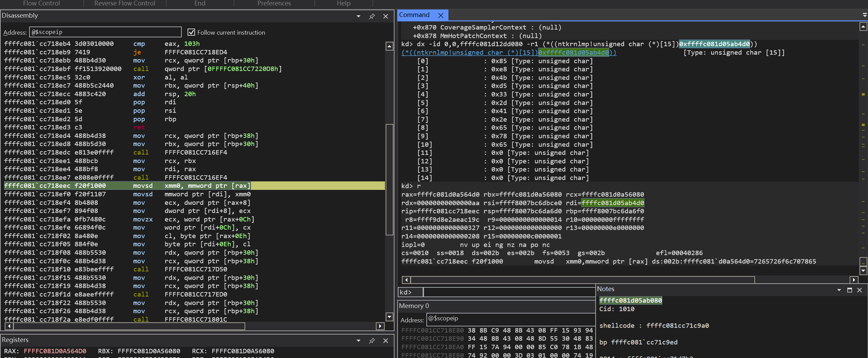Select the xor al, al line

(x=194, y=77)
